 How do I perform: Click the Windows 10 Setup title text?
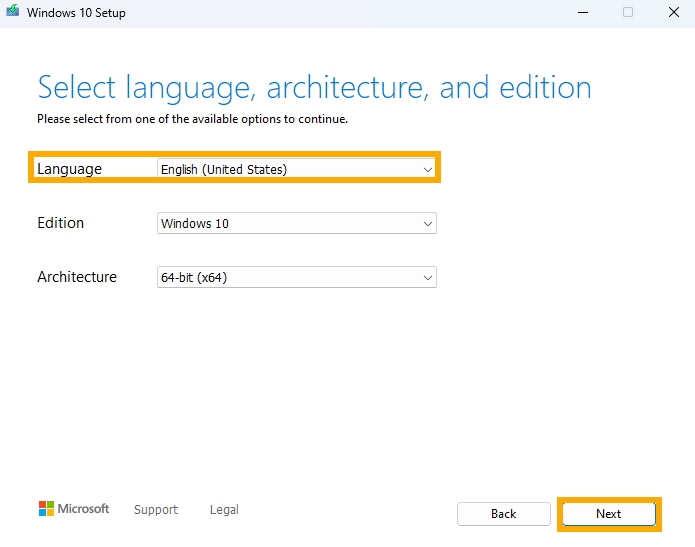coord(76,13)
